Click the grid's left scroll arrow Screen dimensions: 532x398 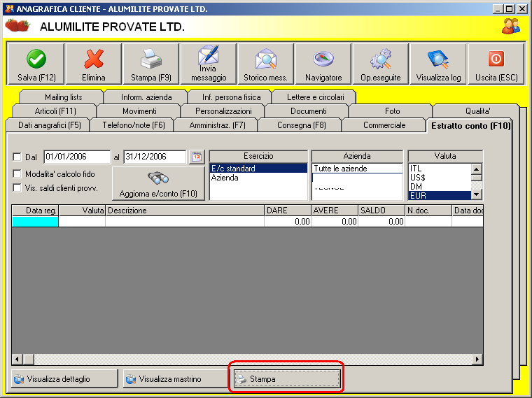[x=17, y=359]
